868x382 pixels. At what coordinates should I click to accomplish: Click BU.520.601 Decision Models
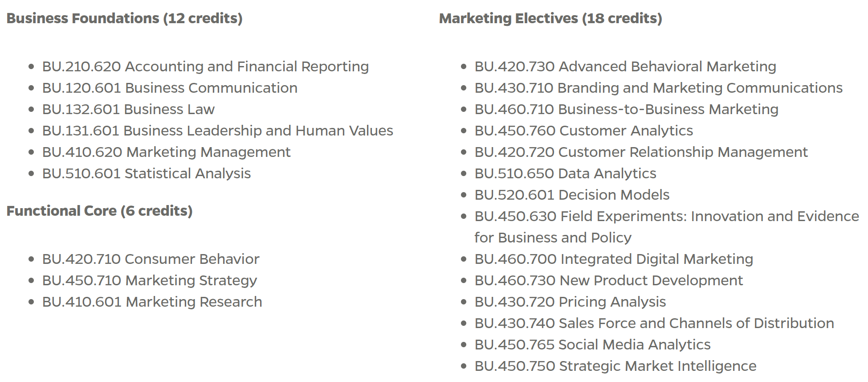(572, 195)
